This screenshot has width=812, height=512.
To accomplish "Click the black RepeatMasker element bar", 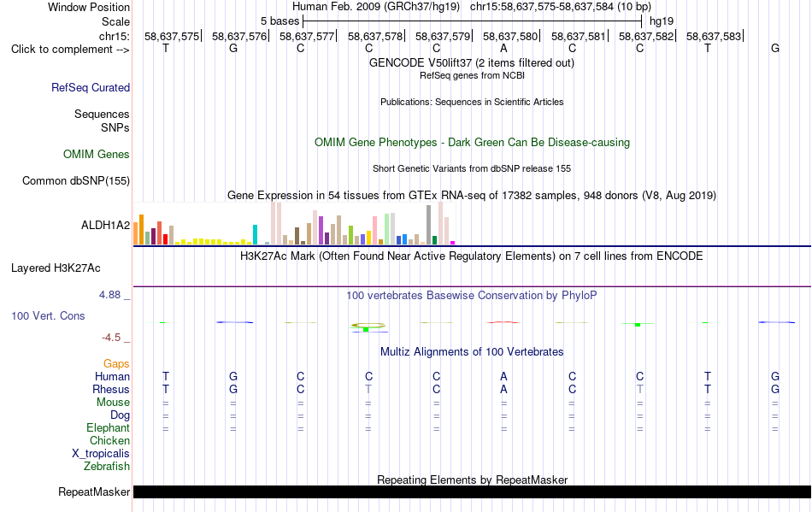I will [472, 491].
